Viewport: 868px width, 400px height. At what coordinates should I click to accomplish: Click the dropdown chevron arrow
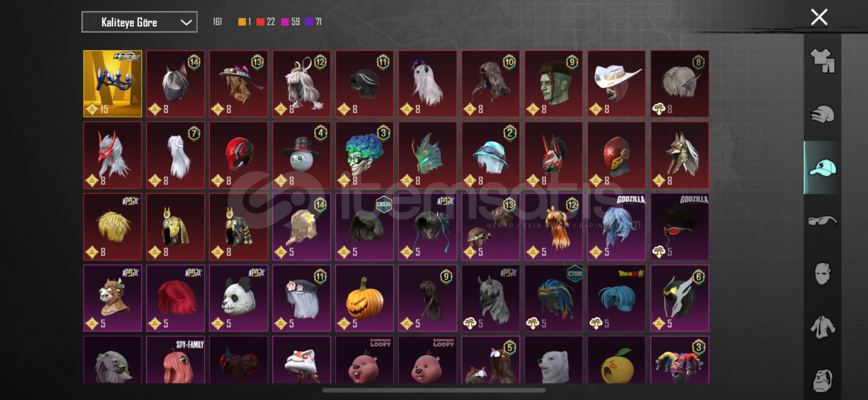(x=186, y=23)
